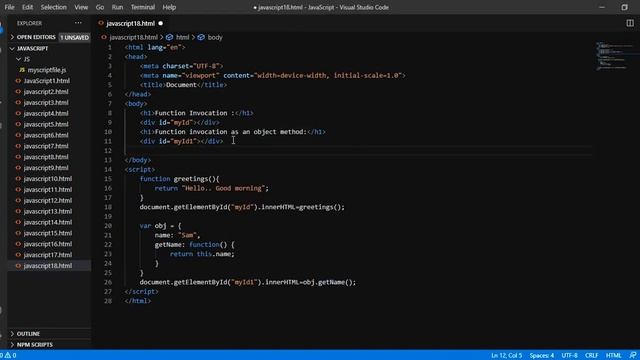The height and width of the screenshot is (360, 640).
Task: Click the JS file icon beside myscriptfile.js
Action: 22,70
